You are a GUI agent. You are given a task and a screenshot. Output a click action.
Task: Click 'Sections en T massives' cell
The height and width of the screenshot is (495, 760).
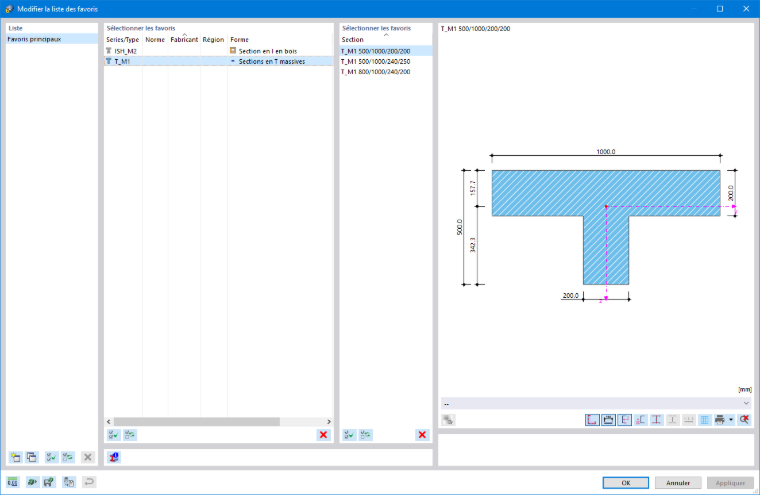pyautogui.click(x=271, y=62)
